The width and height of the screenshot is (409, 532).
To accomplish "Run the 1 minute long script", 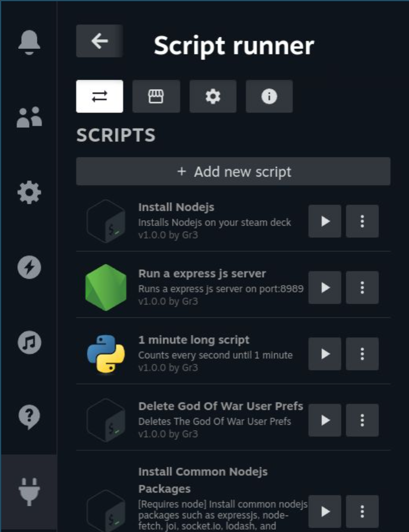I will (x=325, y=354).
